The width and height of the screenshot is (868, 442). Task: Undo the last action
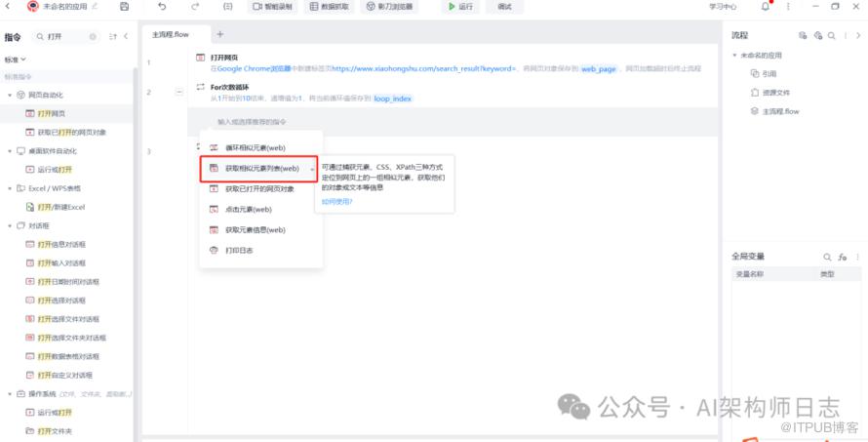162,6
